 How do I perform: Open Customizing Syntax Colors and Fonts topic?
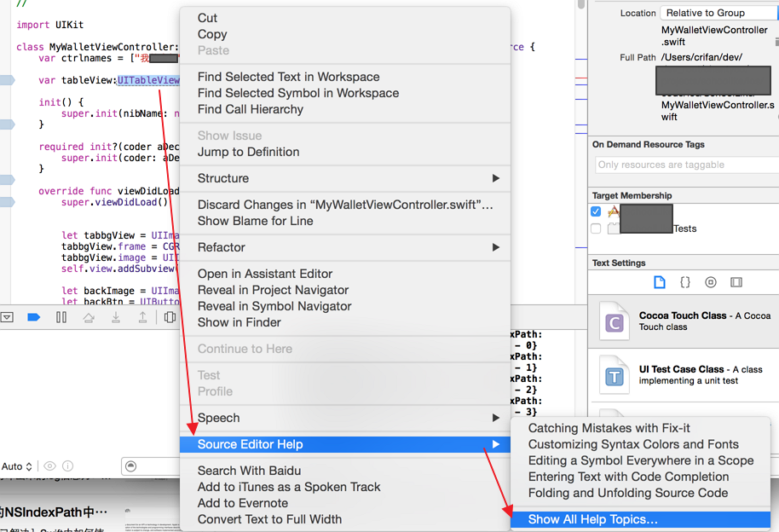pos(640,444)
